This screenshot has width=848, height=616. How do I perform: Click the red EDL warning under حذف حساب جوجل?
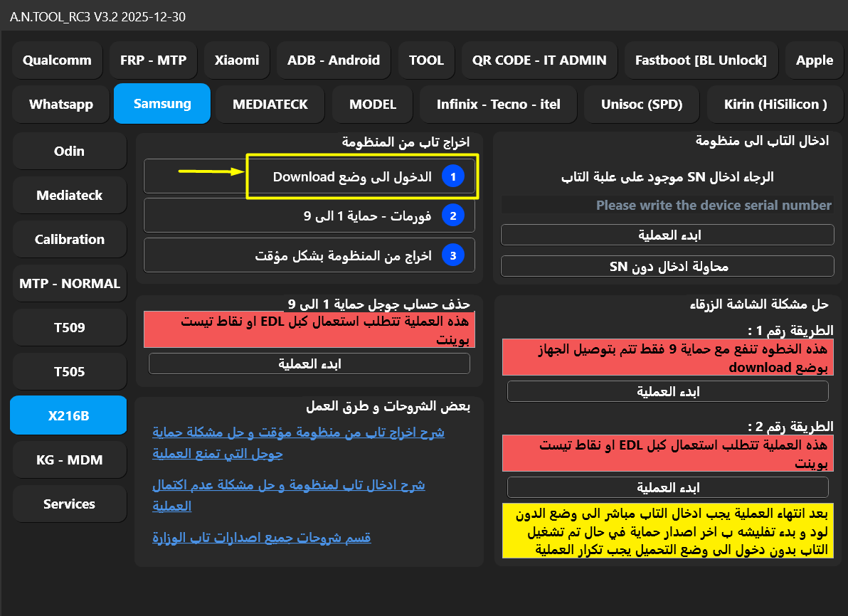coord(309,329)
